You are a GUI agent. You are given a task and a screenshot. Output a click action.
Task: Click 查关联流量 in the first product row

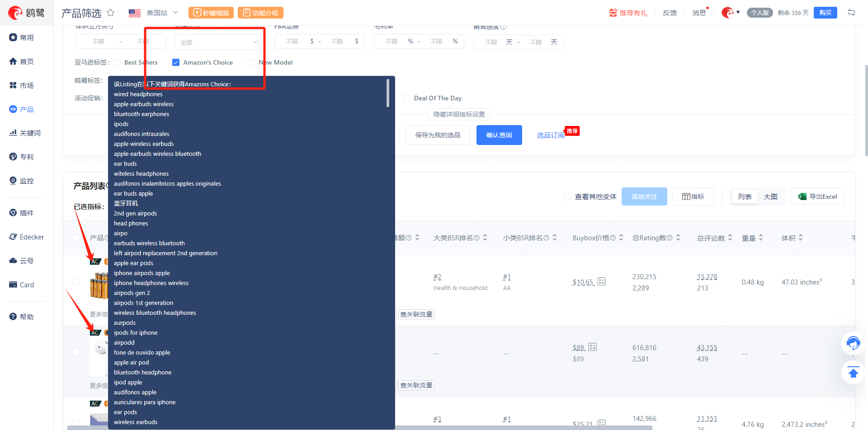click(x=416, y=314)
